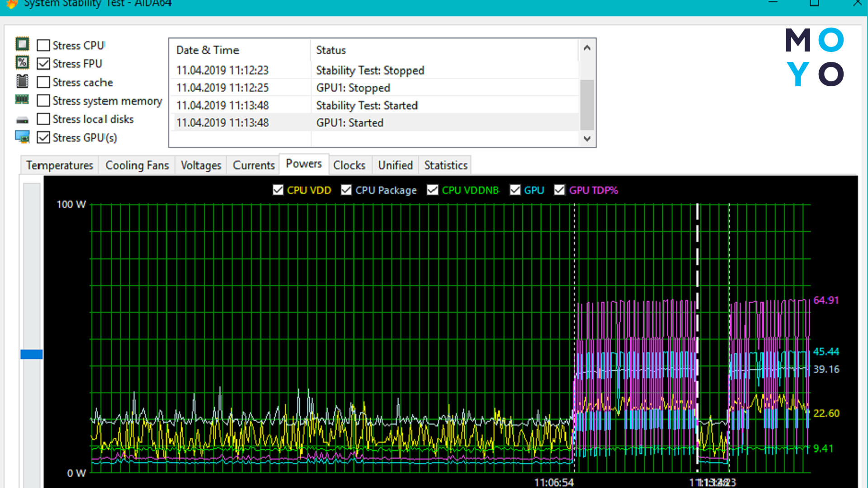Select the 'GPU1: Started' log row
The height and width of the screenshot is (488, 868).
[349, 122]
